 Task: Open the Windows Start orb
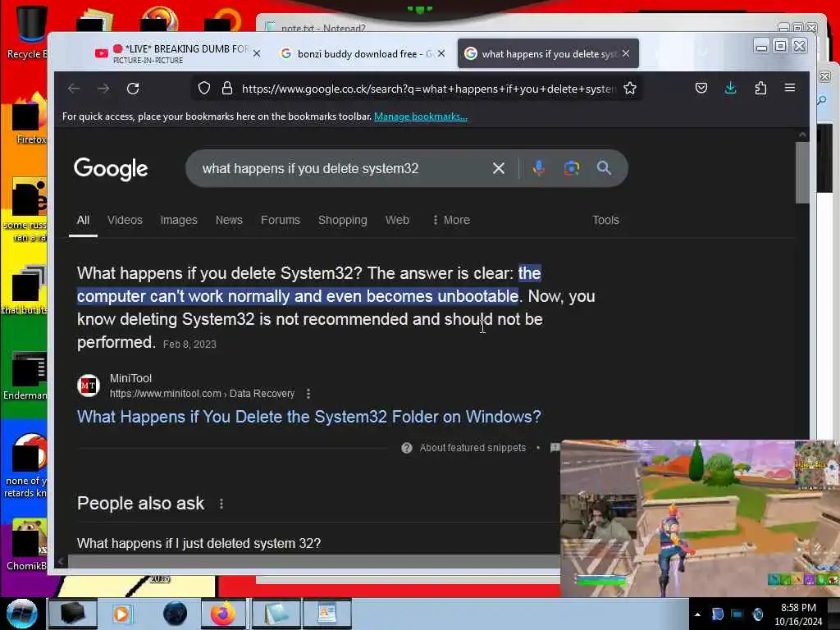[x=22, y=614]
